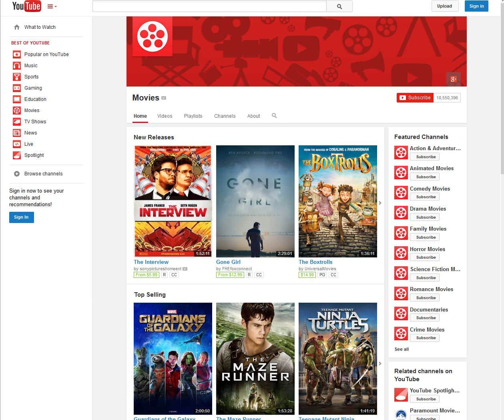Click the sonypictureshomeent uploader link
This screenshot has height=420, width=504.
pos(160,269)
